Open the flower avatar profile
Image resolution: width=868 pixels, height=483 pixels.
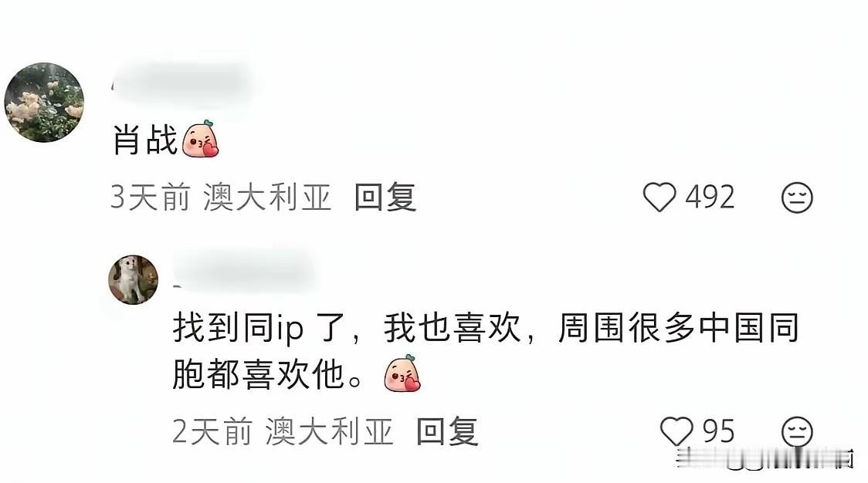pos(44,103)
